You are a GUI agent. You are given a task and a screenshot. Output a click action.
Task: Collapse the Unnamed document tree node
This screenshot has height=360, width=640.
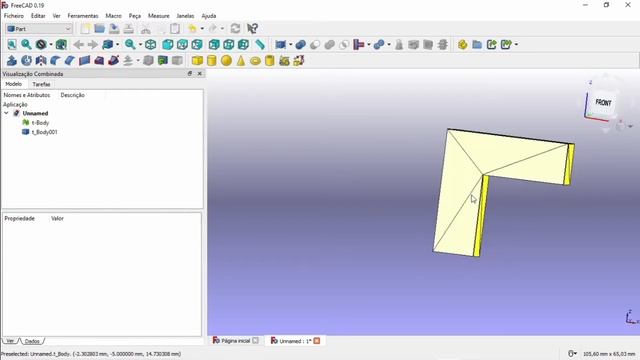click(6, 113)
